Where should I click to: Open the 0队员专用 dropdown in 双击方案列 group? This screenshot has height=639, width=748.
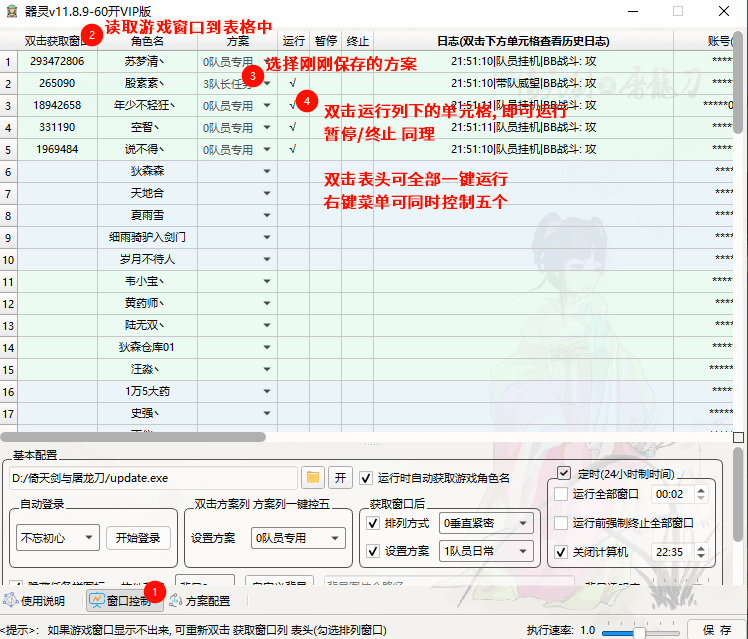(x=298, y=538)
